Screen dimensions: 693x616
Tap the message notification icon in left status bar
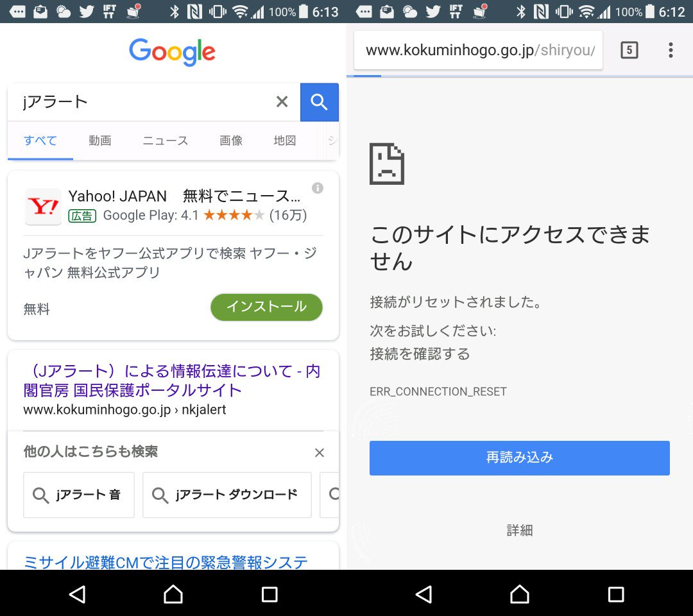pyautogui.click(x=17, y=12)
